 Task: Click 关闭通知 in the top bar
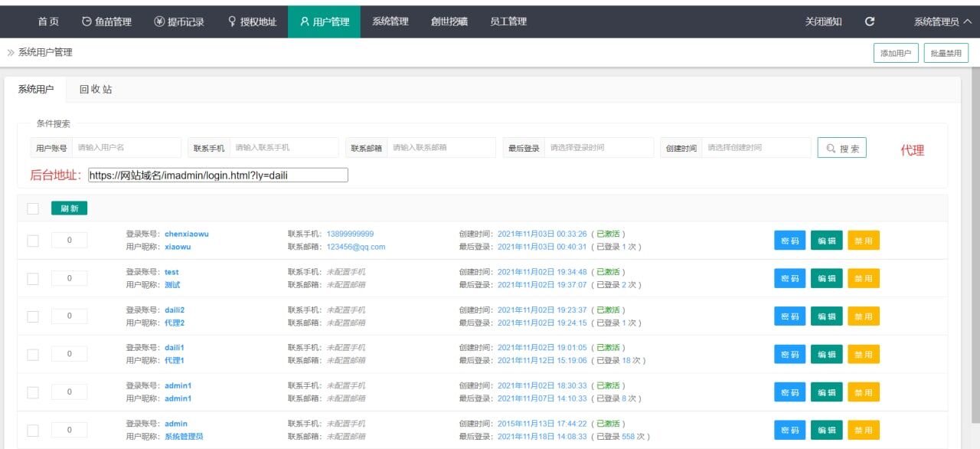(x=824, y=21)
